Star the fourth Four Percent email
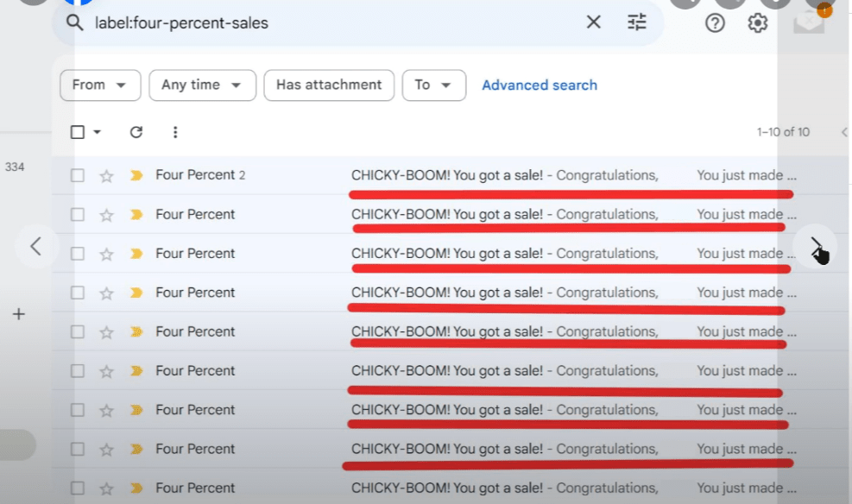852x504 pixels. point(106,293)
